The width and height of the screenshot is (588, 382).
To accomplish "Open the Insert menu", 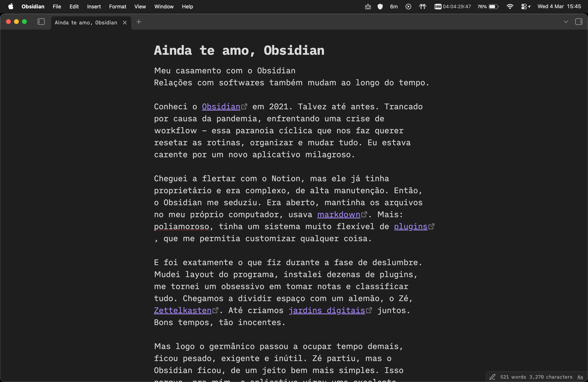I will pos(94,6).
